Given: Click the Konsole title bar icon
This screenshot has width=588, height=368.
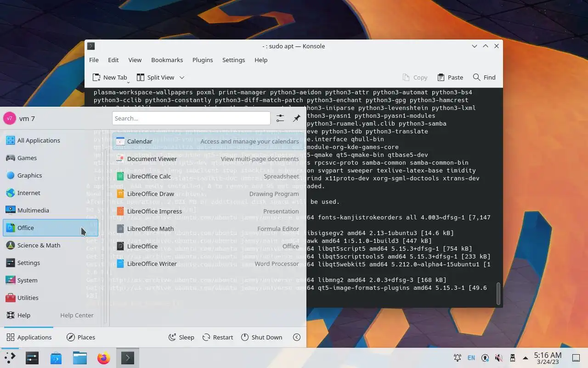Looking at the screenshot, I should (x=91, y=46).
